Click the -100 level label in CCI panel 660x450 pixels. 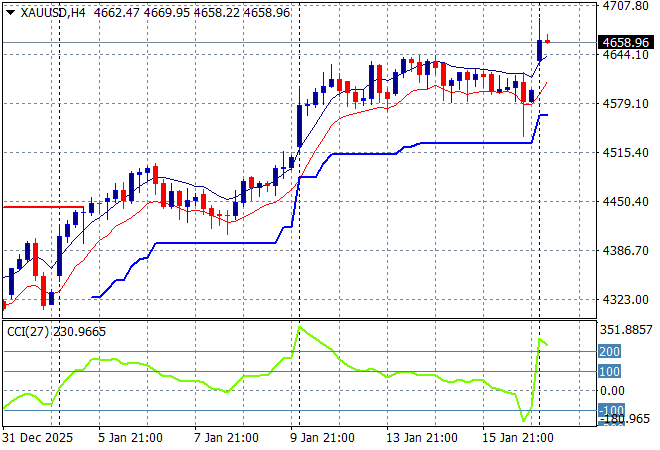point(610,410)
